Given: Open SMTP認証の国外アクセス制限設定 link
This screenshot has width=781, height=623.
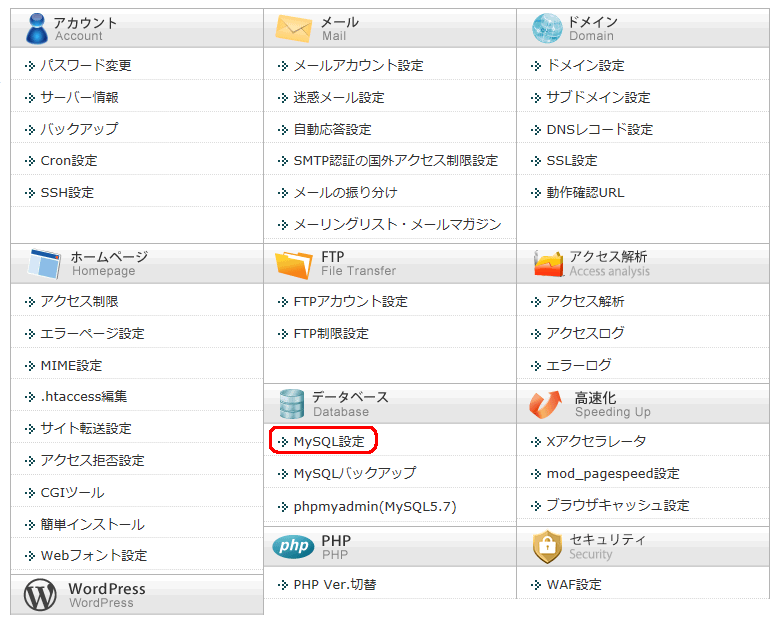Looking at the screenshot, I should click(x=395, y=160).
